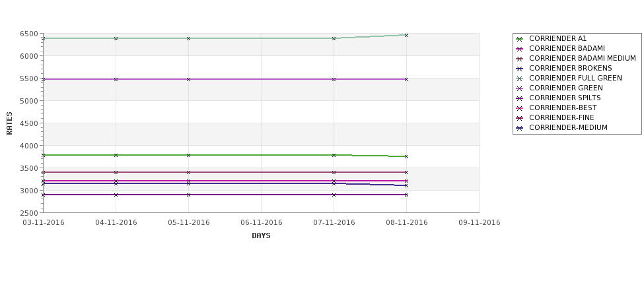The width and height of the screenshot is (644, 283).
Task: Click the CORRIENDER SPILTS legend marker icon
Action: (520, 98)
